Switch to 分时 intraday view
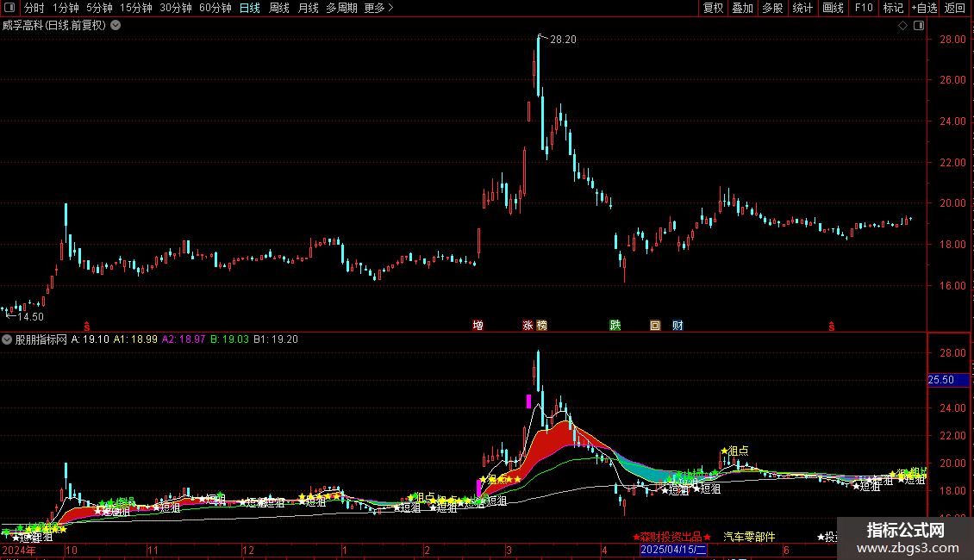This screenshot has width=974, height=560. [34, 8]
